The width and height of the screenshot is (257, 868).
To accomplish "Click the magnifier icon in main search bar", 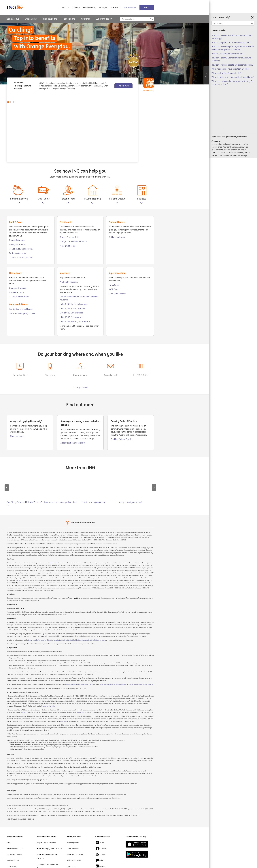I will tap(151, 19).
